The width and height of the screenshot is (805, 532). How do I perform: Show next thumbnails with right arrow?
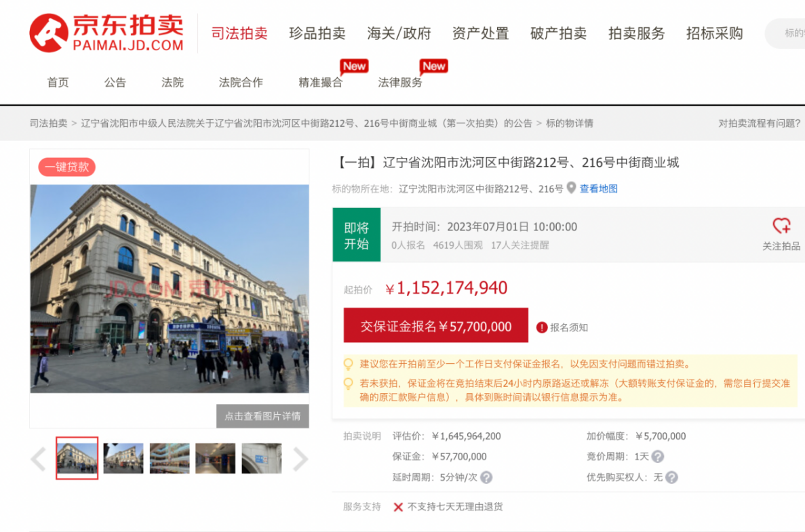(x=300, y=459)
